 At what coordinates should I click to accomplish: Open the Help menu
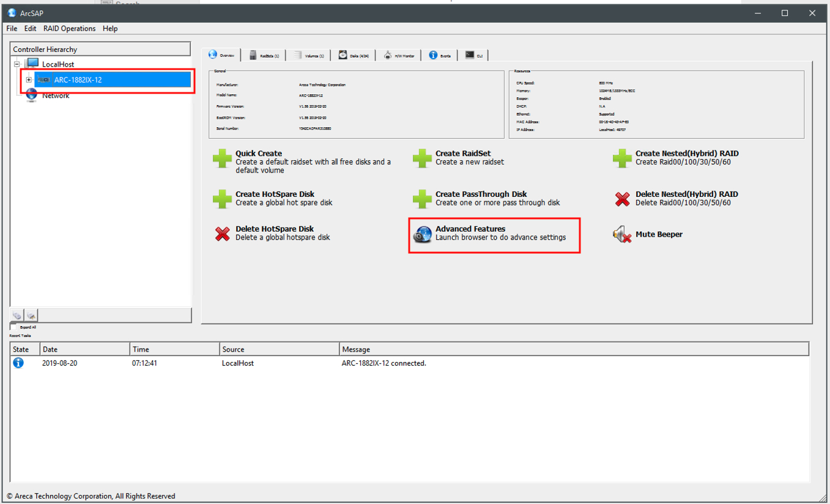[110, 29]
